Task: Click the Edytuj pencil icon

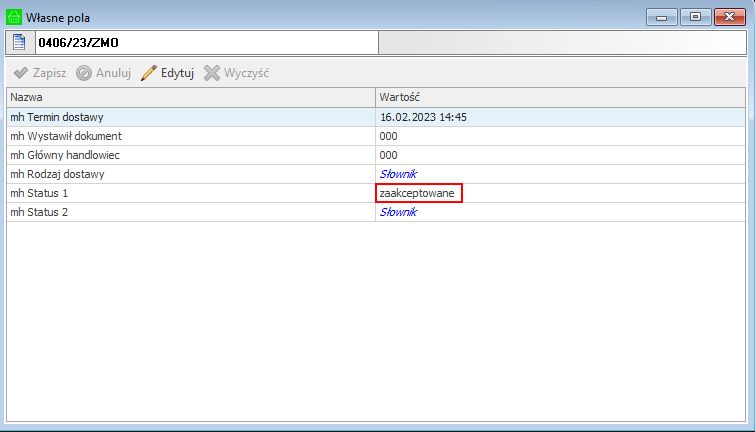Action: pyautogui.click(x=149, y=73)
